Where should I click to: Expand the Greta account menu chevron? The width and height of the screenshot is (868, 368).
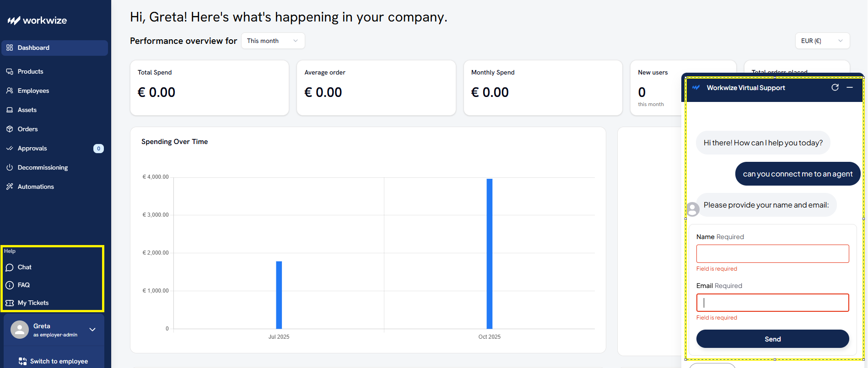click(x=92, y=330)
